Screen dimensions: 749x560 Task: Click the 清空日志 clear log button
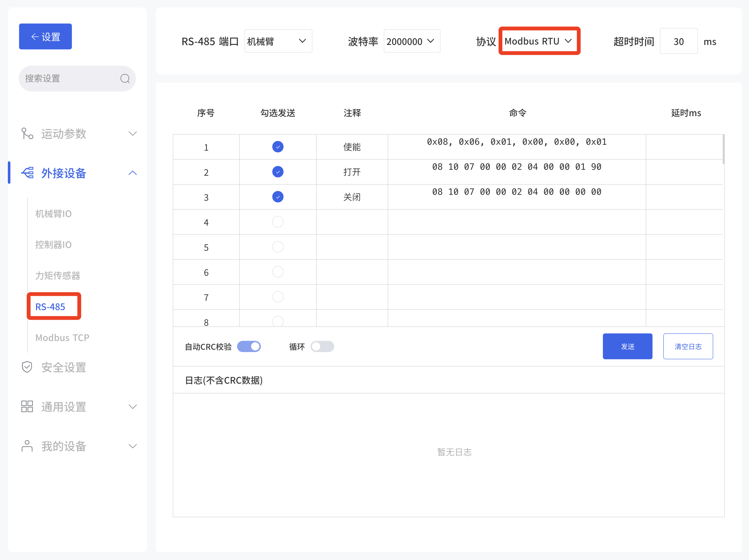pyautogui.click(x=688, y=346)
